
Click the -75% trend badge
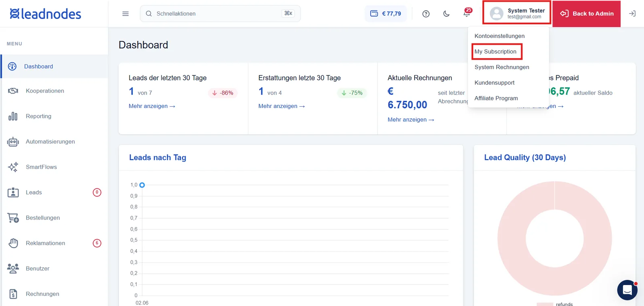click(352, 93)
